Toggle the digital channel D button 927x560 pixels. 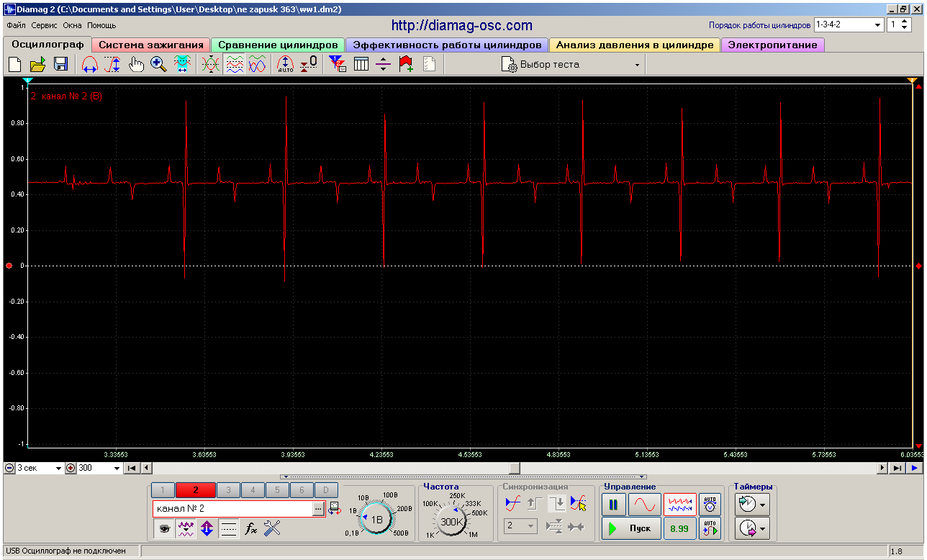click(x=326, y=490)
